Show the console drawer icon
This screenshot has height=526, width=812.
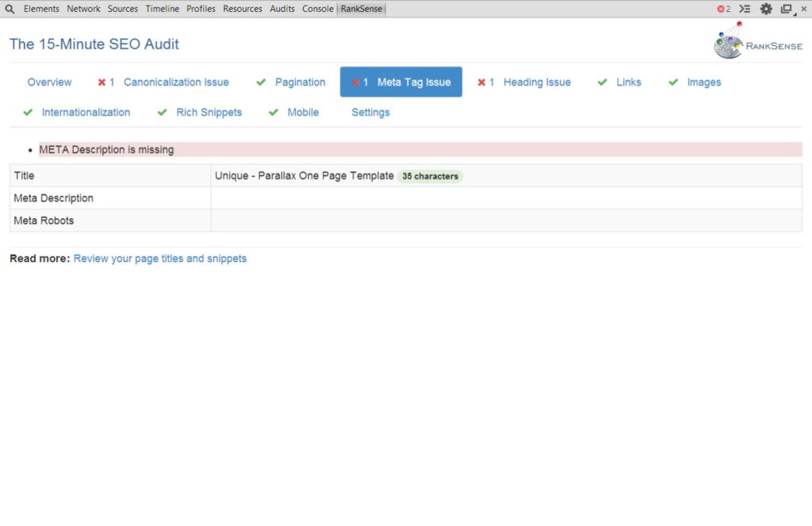[x=745, y=9]
